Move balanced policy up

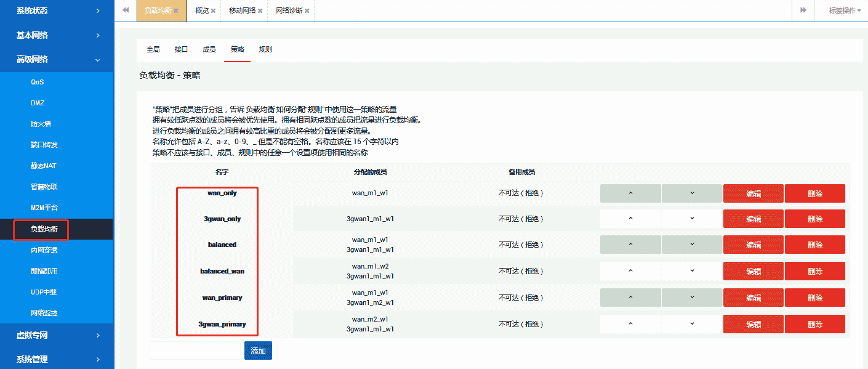[x=630, y=245]
